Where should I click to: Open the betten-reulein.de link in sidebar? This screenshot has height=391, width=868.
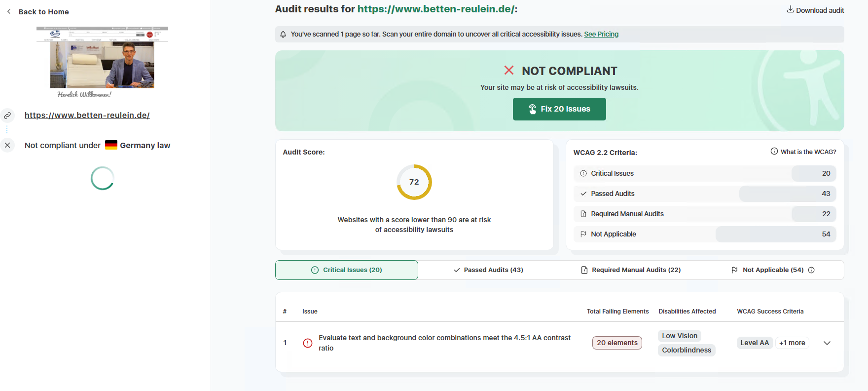click(87, 115)
